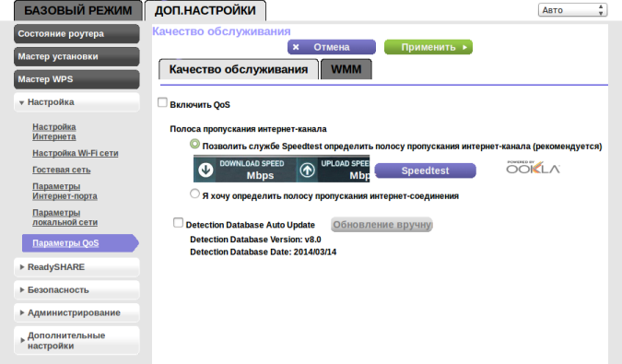Enable the Включить QoS checkbox
This screenshot has width=622, height=364.
162,102
